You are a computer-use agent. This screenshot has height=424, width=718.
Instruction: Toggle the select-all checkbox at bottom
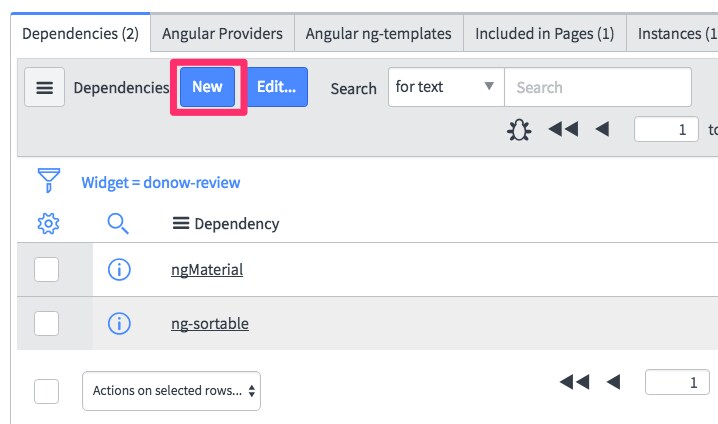(47, 391)
